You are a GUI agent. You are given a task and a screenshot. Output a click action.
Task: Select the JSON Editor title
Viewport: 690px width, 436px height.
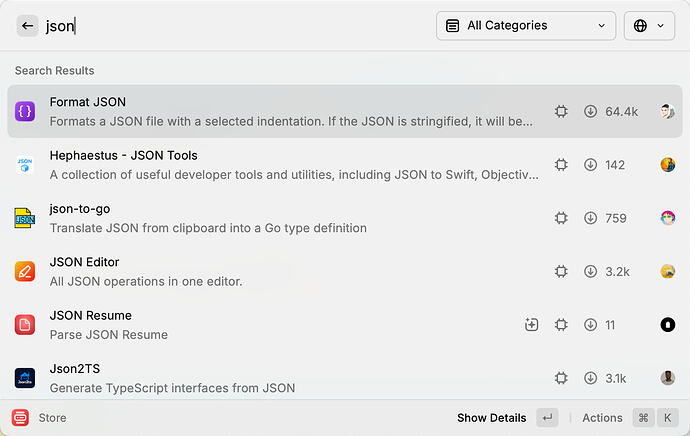[84, 262]
